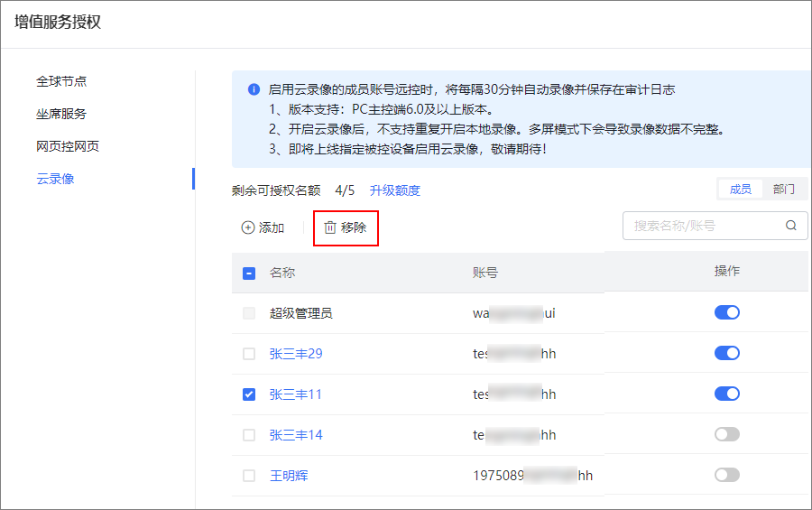
Task: Switch to the 部门 tab
Action: 784,190
